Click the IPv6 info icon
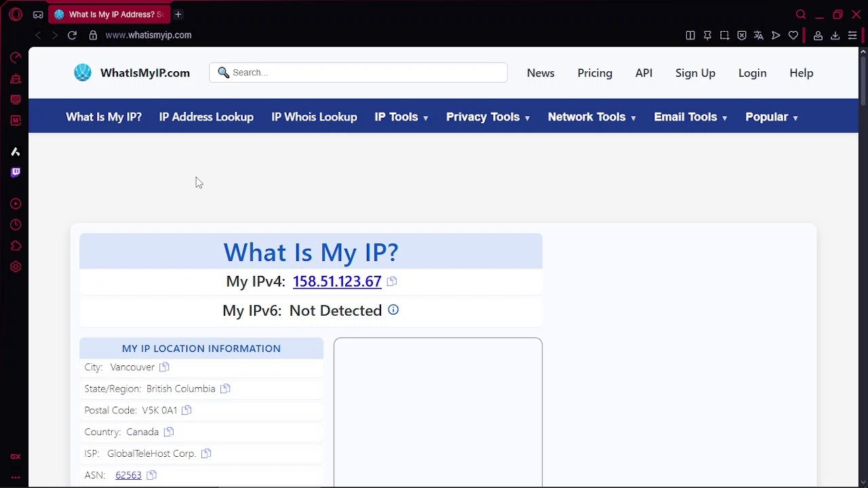 coord(393,310)
